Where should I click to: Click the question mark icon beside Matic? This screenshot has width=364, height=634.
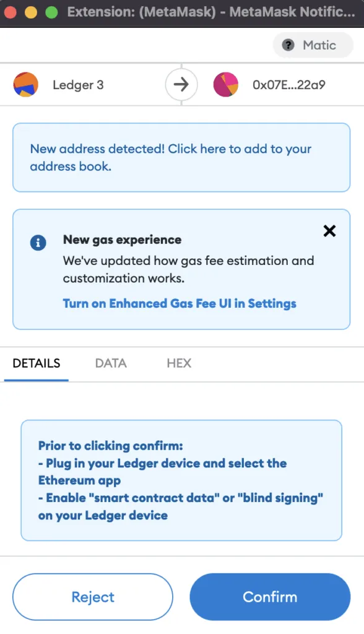[x=288, y=45]
